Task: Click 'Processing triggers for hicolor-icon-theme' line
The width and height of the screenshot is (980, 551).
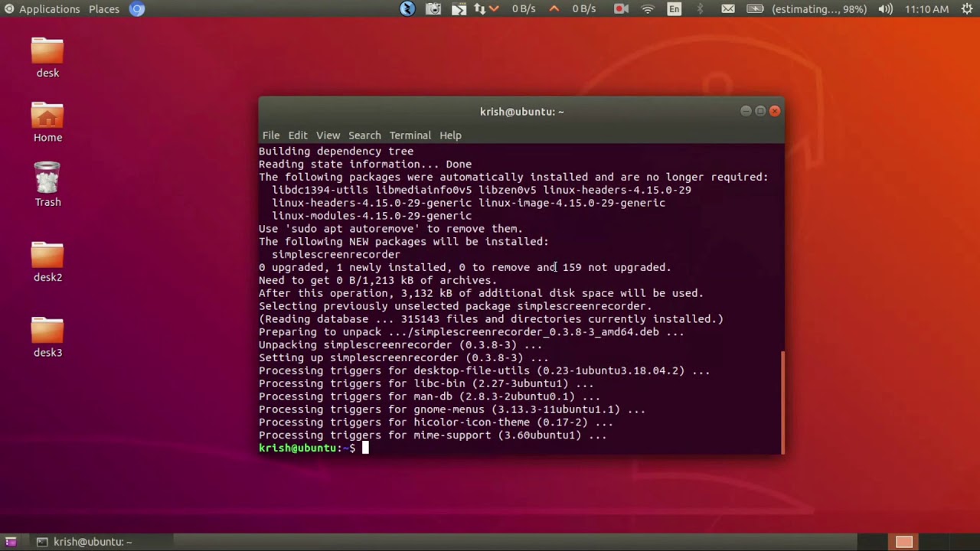Action: (x=436, y=422)
